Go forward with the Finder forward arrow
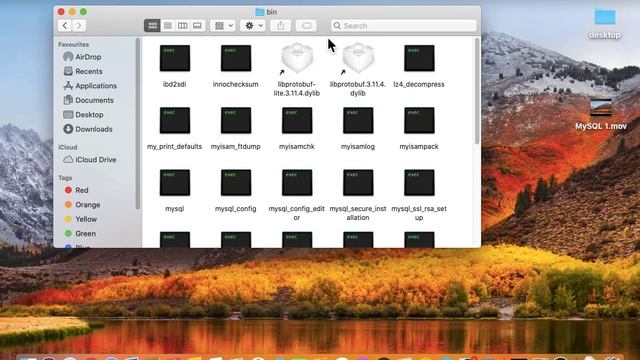 coord(79,26)
